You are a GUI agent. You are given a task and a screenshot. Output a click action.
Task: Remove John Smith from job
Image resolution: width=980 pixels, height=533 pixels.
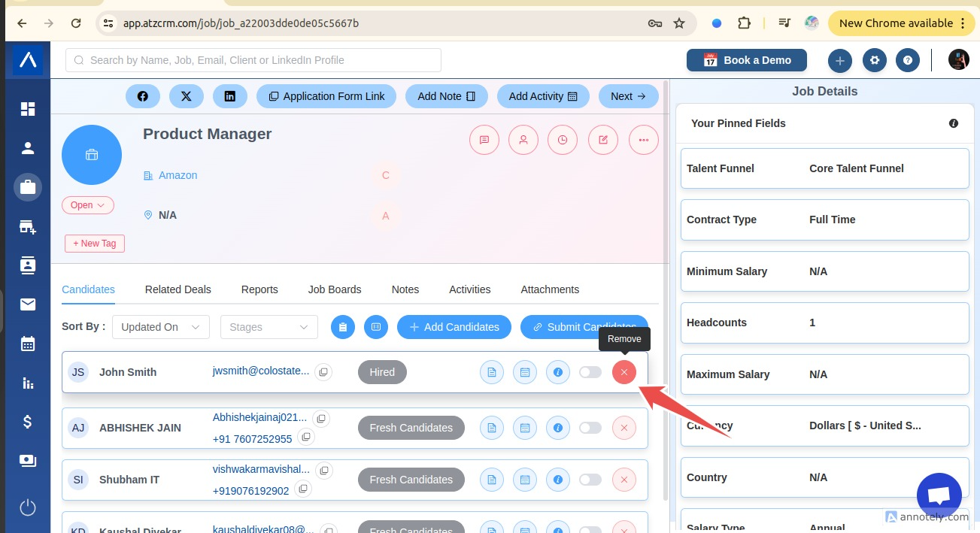click(x=624, y=372)
